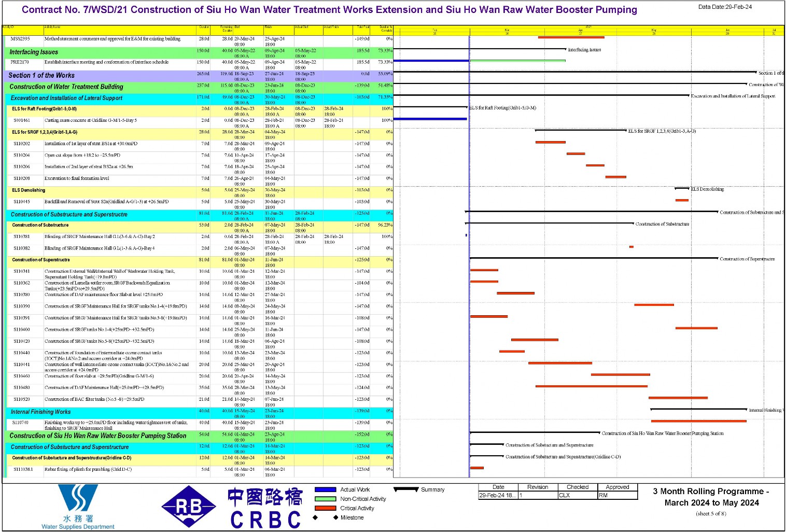Select 'Construction of Water Treatment Building' group row
Screen dimensions: 786x532
click(x=200, y=87)
